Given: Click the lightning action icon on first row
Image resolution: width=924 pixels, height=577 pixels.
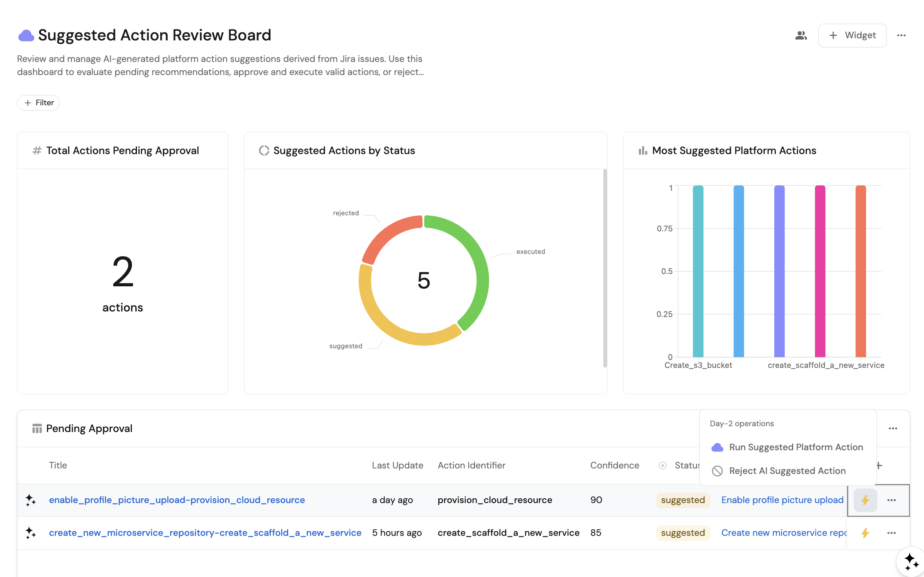Looking at the screenshot, I should coord(865,500).
